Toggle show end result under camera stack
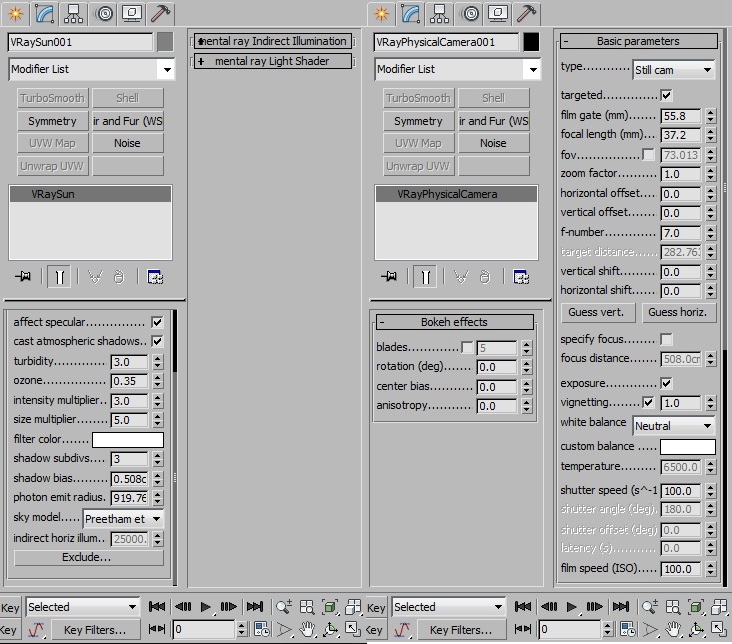Image resolution: width=732 pixels, height=644 pixels. tap(425, 277)
